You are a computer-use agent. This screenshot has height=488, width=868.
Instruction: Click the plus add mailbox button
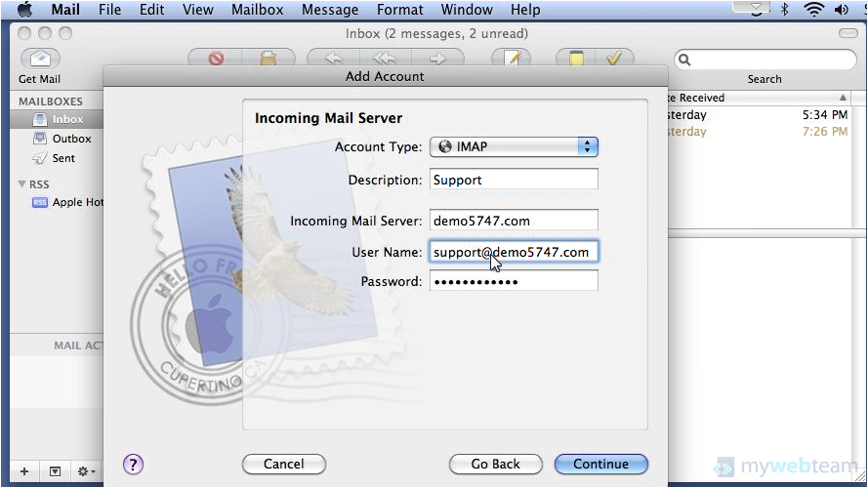tap(24, 471)
